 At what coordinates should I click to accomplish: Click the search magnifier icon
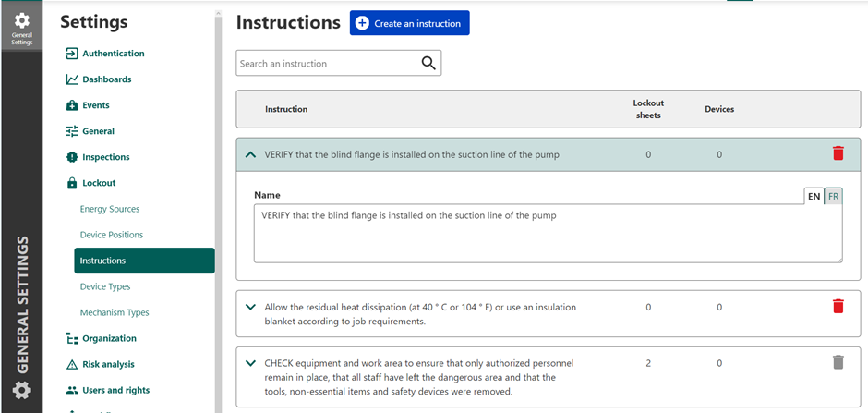click(428, 63)
